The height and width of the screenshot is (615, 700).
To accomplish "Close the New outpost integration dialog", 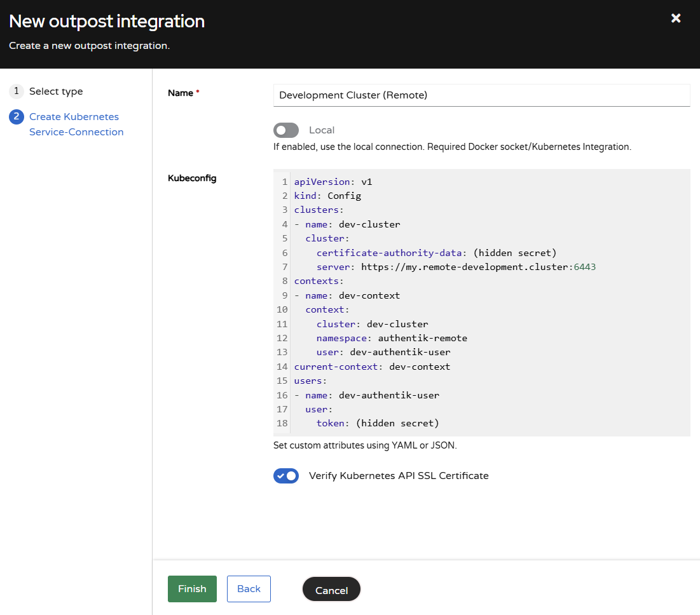I will coord(676,18).
